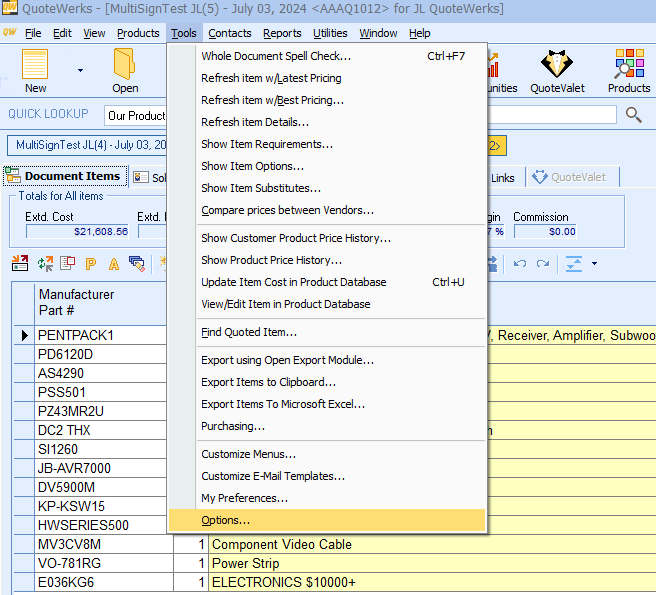Select Compare prices between Vendors
This screenshot has height=595, width=656.
(327, 210)
